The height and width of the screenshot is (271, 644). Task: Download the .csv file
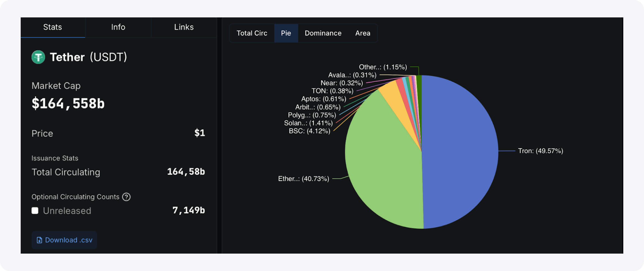click(x=64, y=240)
